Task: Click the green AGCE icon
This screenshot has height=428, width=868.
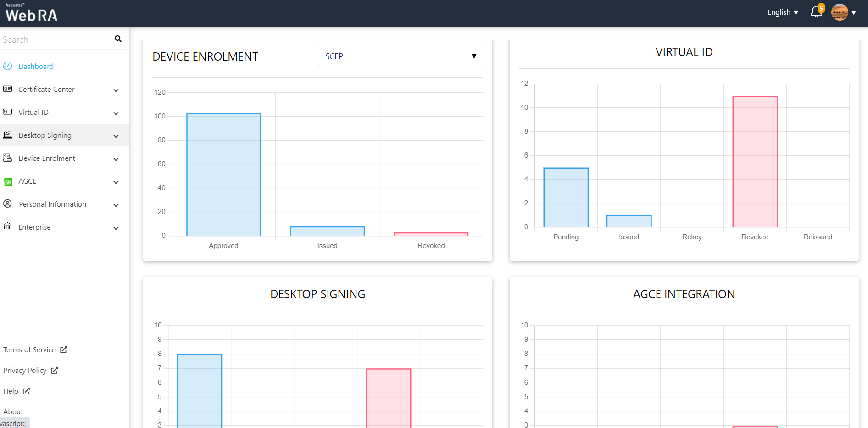Action: [x=8, y=182]
